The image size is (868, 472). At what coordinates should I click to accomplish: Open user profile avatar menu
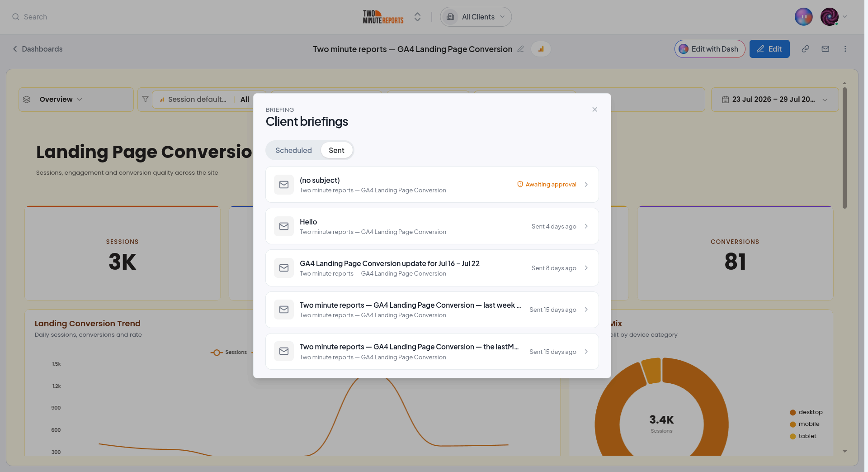click(829, 17)
